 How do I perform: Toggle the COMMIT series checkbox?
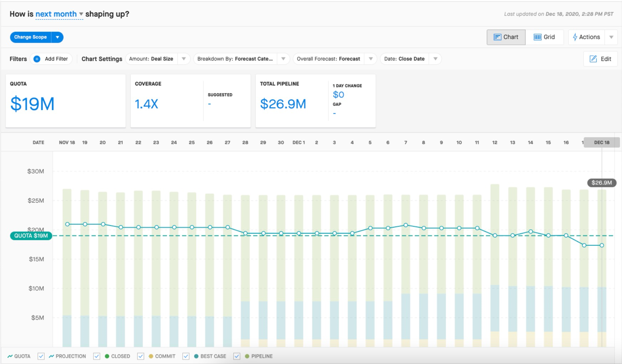tap(141, 356)
